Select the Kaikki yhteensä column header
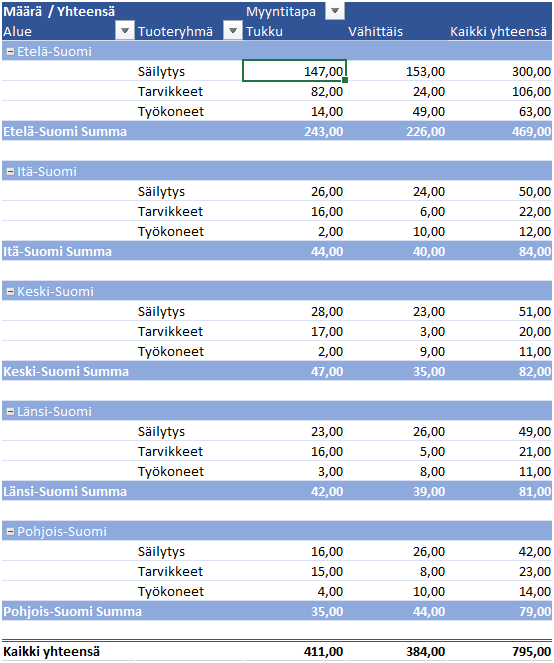Viewport: 554px width, 663px height. click(x=498, y=31)
